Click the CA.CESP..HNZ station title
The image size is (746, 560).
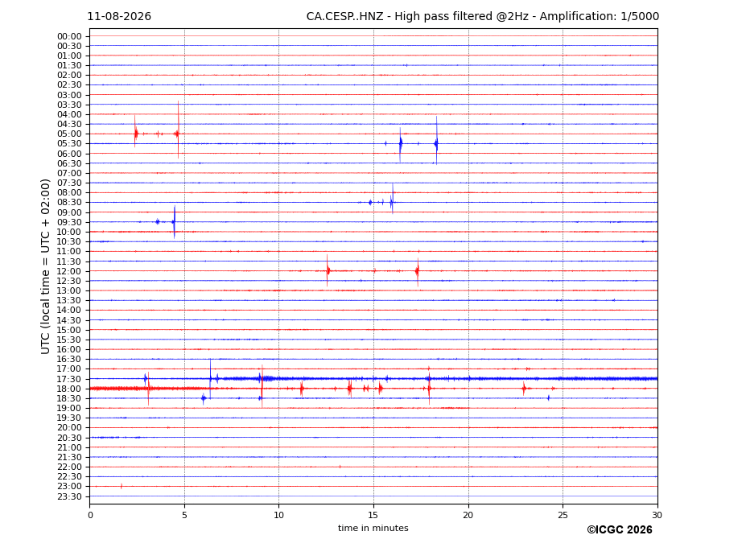(x=344, y=17)
